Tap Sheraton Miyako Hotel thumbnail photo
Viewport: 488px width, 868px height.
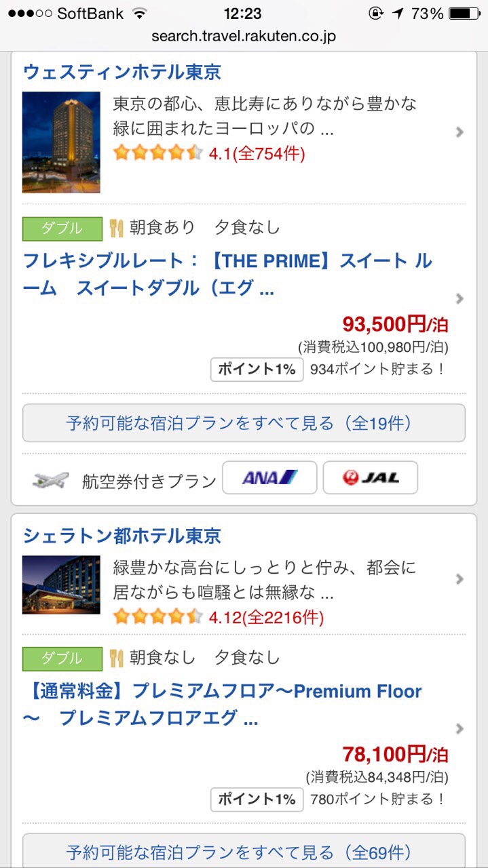point(61,585)
